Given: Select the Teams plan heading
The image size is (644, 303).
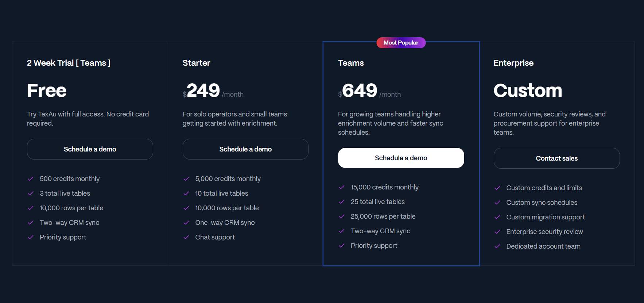Looking at the screenshot, I should [x=350, y=63].
